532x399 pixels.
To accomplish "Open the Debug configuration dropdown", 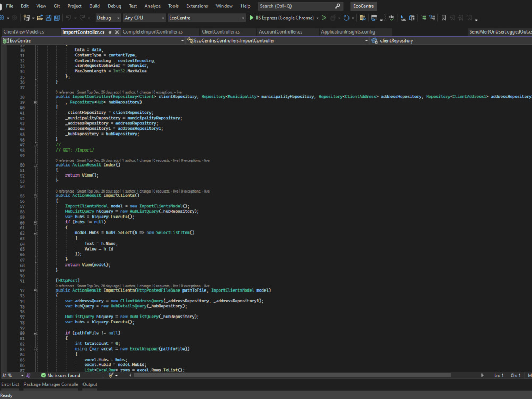I will coord(108,18).
